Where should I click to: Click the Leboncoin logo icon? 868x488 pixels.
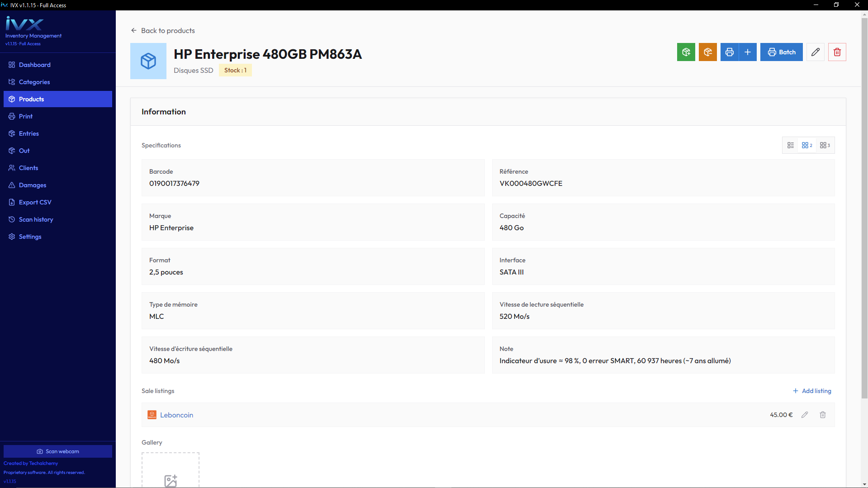click(x=152, y=415)
